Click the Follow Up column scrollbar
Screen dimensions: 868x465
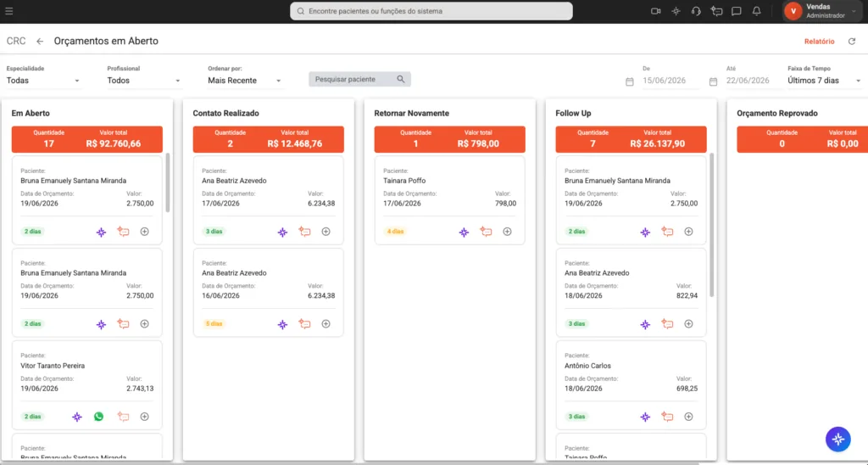(x=712, y=225)
